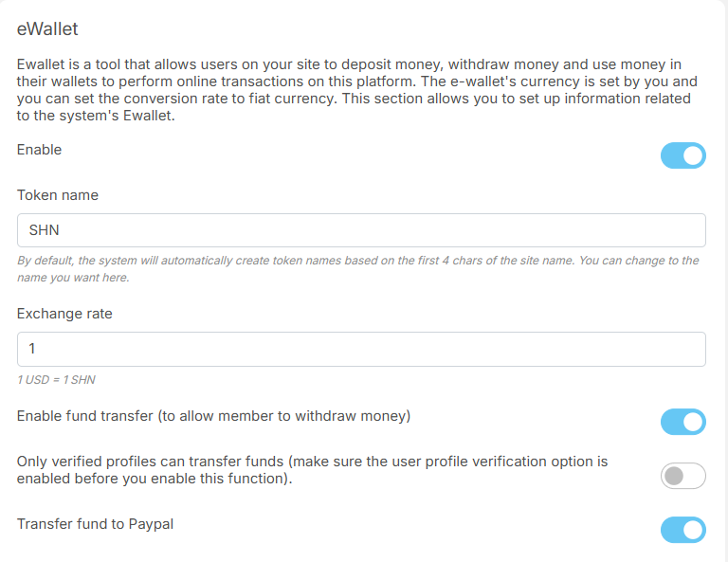The width and height of the screenshot is (728, 562).
Task: Disable the Enable fund transfer switch
Action: click(682, 422)
